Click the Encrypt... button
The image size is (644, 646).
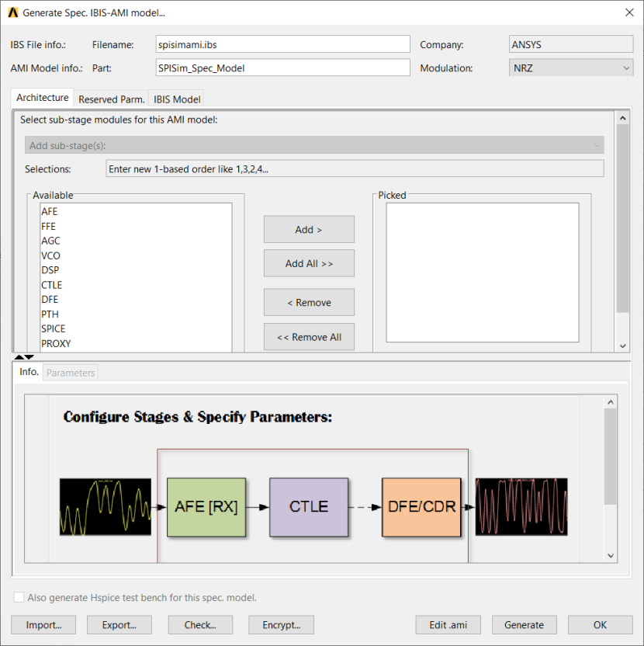coord(281,624)
